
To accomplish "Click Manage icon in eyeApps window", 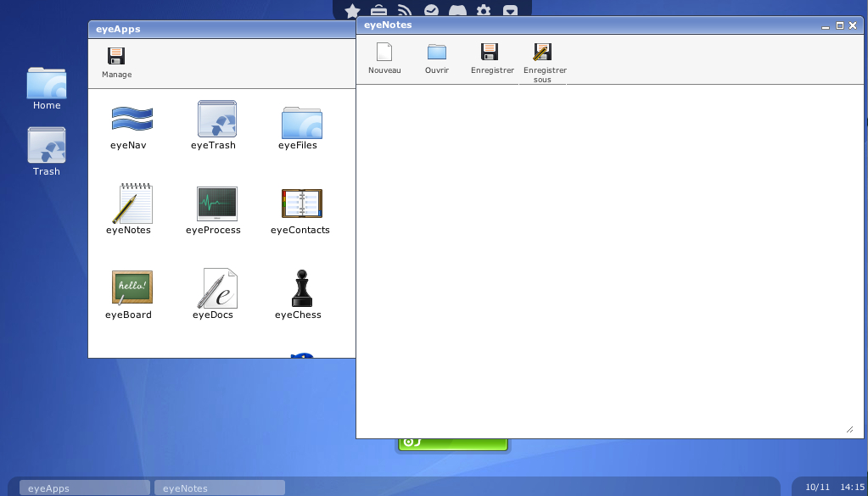I will click(x=116, y=56).
